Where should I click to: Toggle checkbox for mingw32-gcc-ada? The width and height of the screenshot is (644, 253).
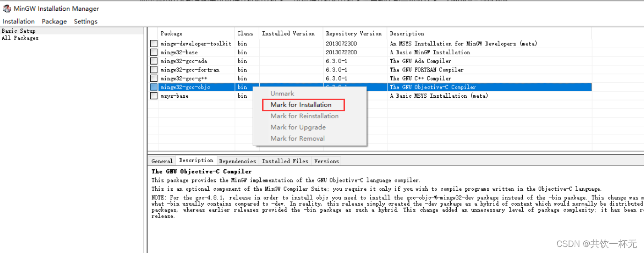point(154,61)
